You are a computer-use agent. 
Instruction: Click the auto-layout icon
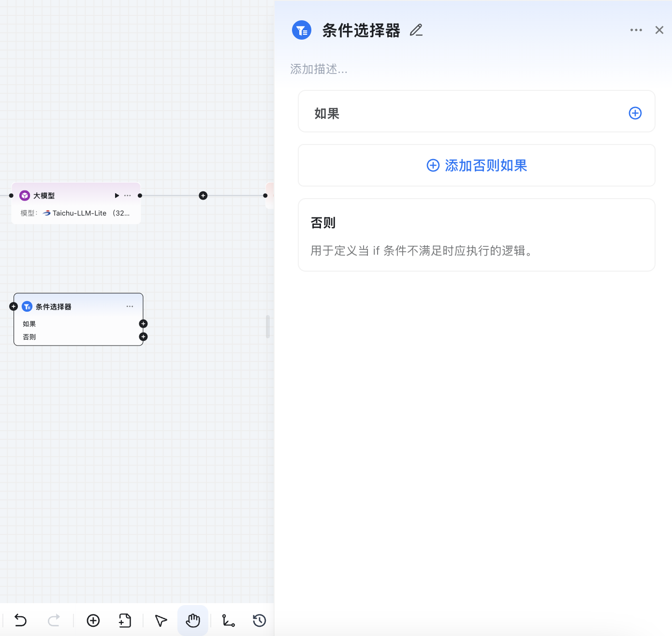pos(228,621)
